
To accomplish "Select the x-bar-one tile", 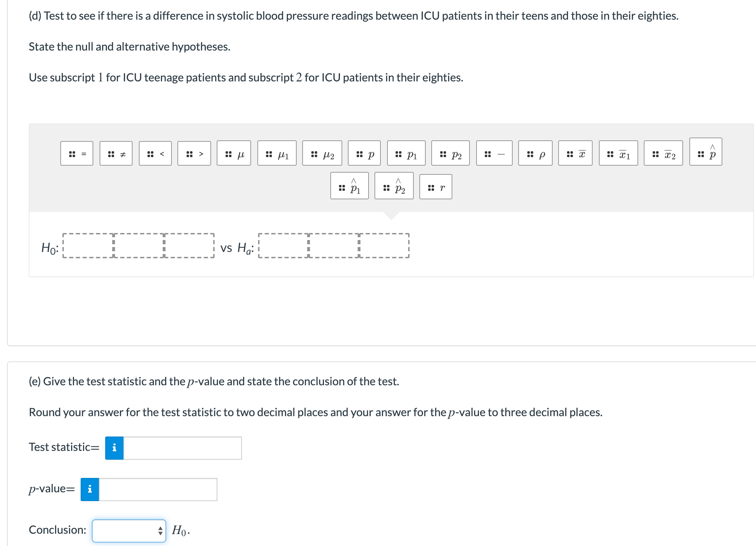I will click(x=619, y=153).
